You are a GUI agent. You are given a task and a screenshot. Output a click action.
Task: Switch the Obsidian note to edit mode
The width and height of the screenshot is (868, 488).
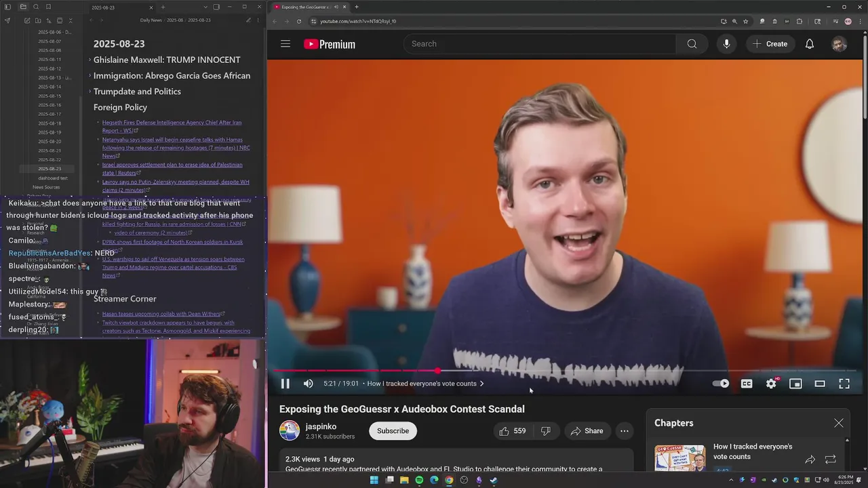click(x=249, y=20)
